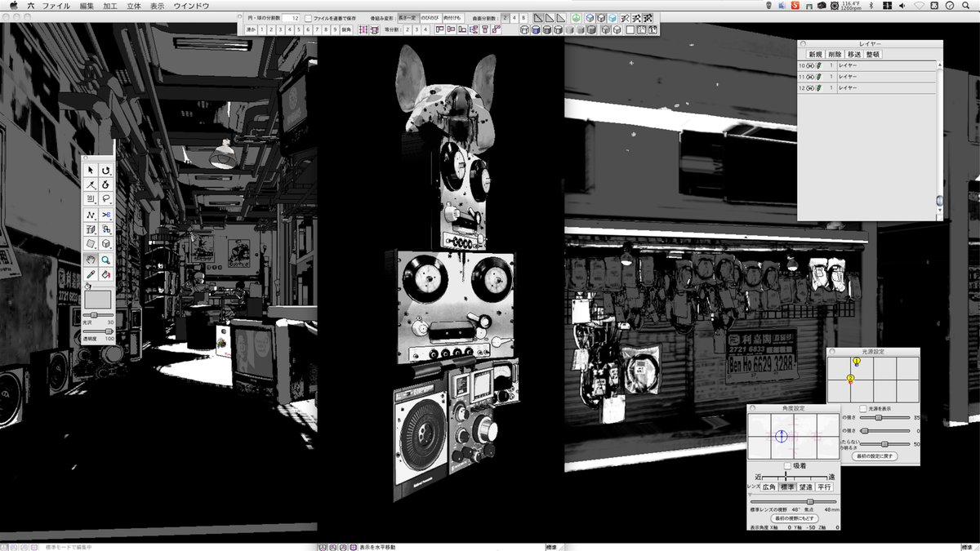Toggle pencil edit icon on layer 11
980x551 pixels.
(820, 76)
